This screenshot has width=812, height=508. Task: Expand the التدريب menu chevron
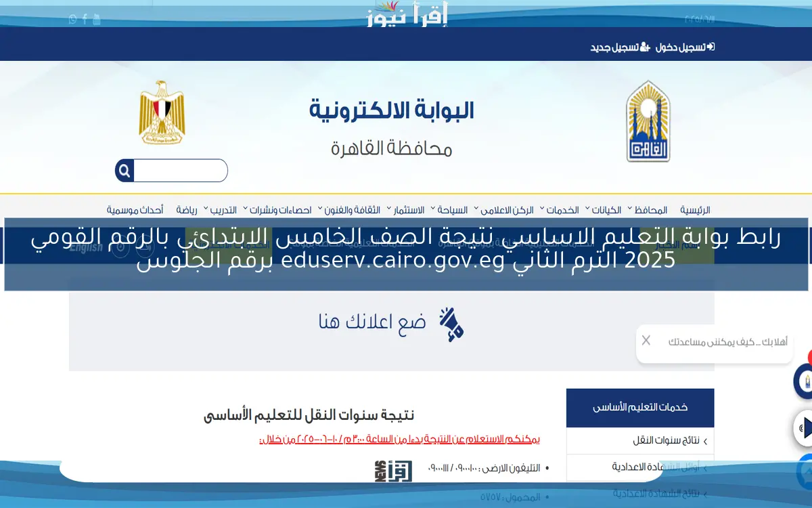[205, 209]
